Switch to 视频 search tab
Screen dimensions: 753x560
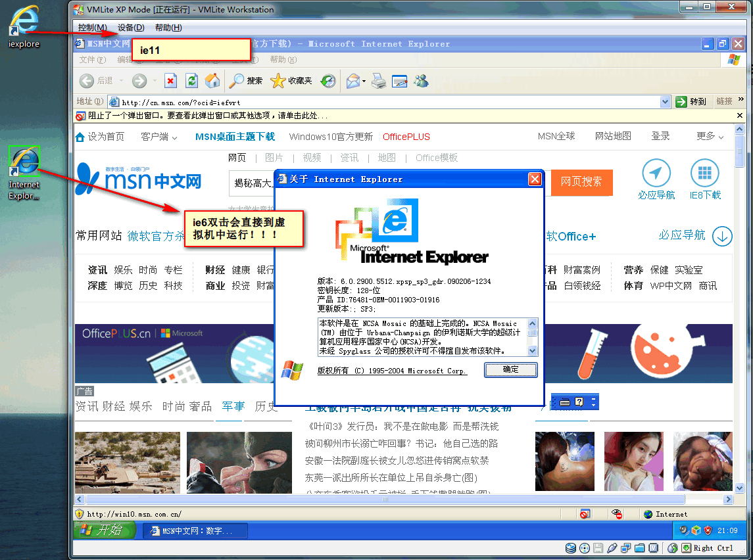[312, 157]
